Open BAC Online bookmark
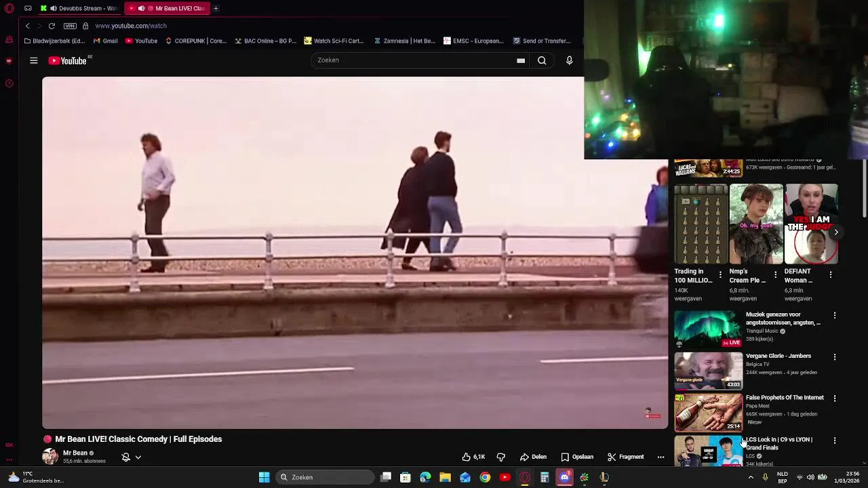This screenshot has width=868, height=488. 266,41
